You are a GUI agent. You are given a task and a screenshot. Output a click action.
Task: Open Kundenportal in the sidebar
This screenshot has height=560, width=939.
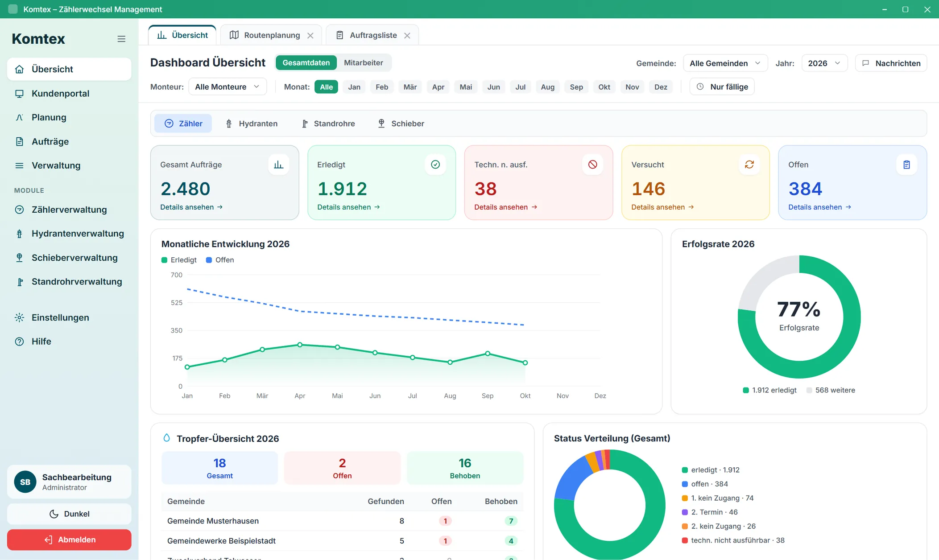[x=69, y=93]
